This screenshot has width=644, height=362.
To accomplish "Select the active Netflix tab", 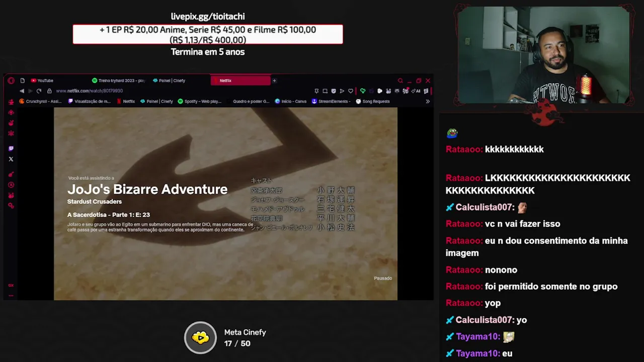I will click(240, 80).
